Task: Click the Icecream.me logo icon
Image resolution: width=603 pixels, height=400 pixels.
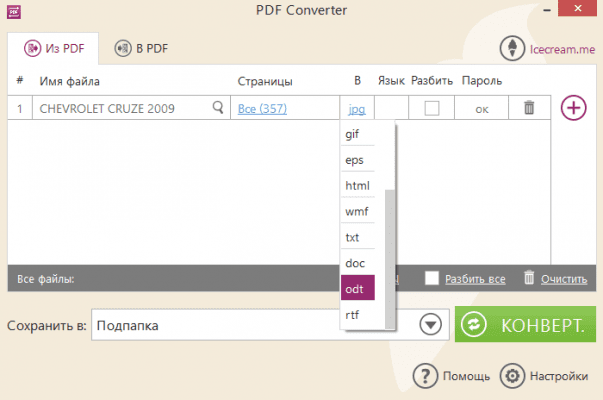Action: (516, 47)
